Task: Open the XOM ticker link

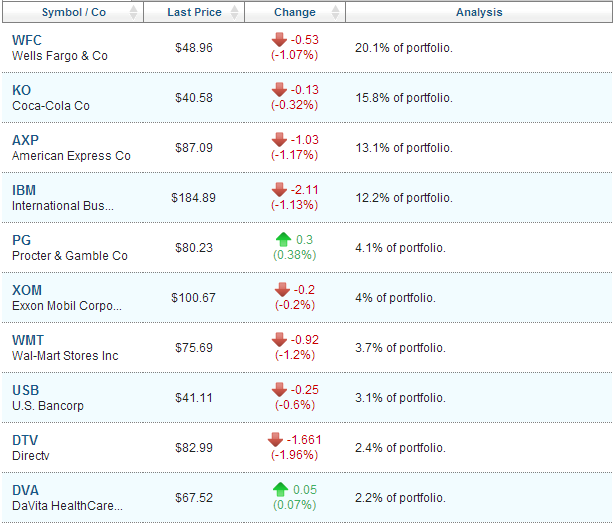Action: [27, 290]
